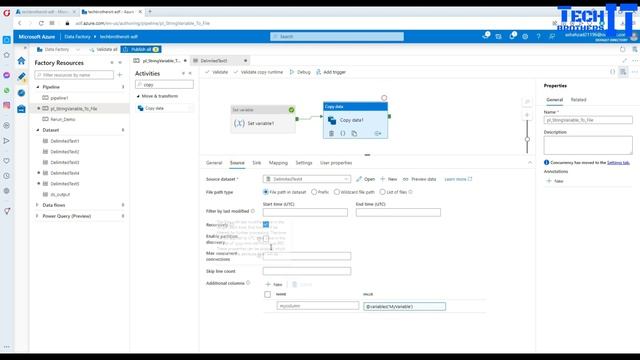The height and width of the screenshot is (360, 640).
Task: Collapse Move & transform activities group
Action: tap(138, 96)
